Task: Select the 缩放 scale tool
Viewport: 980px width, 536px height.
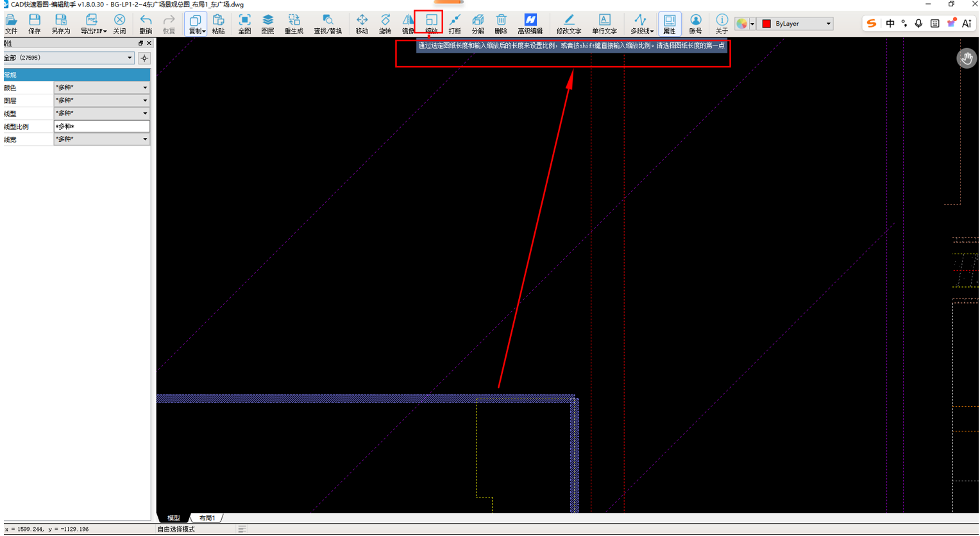Action: pos(431,24)
